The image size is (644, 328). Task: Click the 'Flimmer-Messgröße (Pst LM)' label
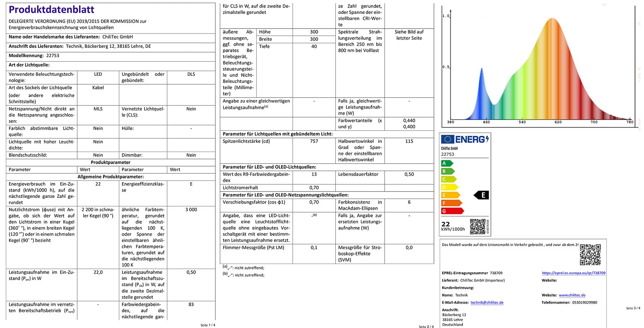[x=253, y=248]
